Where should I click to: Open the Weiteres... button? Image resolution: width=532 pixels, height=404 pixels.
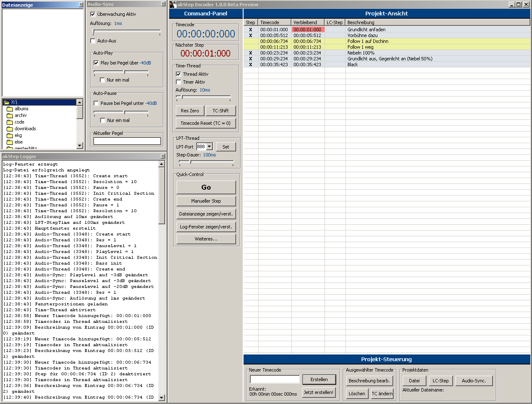pyautogui.click(x=206, y=239)
